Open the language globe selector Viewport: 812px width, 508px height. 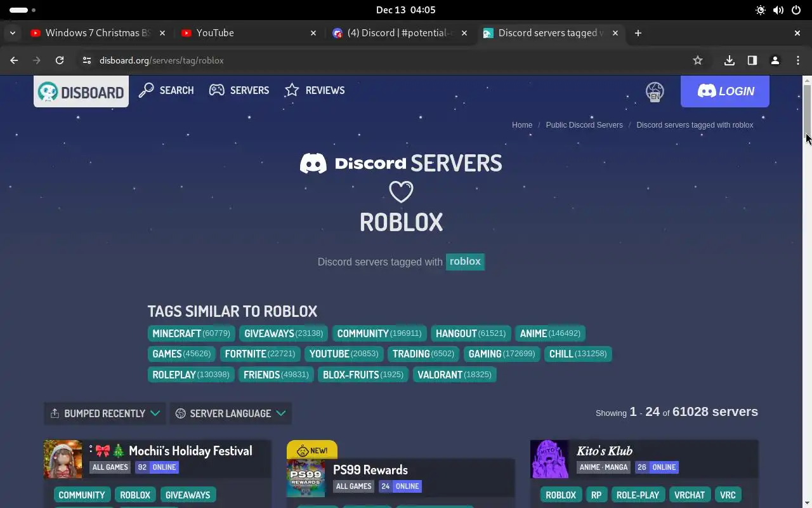coord(655,91)
